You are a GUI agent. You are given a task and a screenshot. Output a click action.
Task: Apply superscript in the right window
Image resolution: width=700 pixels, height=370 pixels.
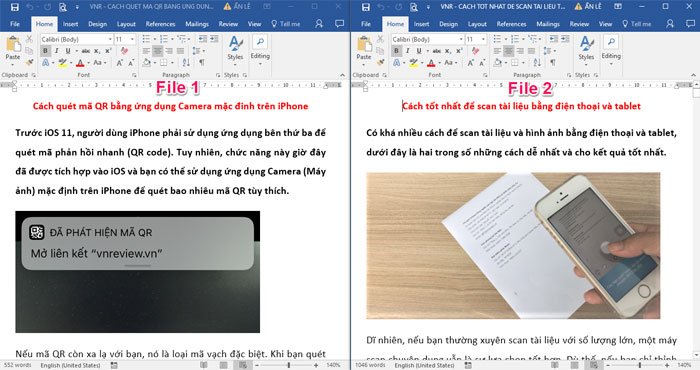pyautogui.click(x=459, y=51)
